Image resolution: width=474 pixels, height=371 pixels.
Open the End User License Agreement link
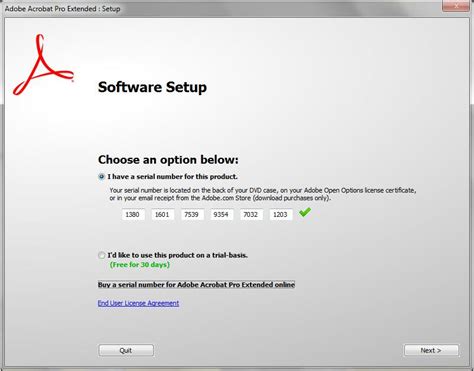138,303
